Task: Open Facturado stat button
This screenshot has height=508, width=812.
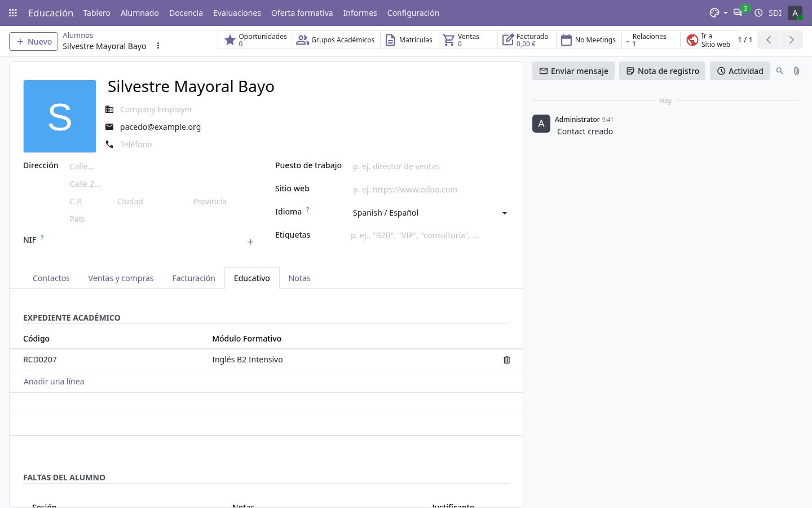Action: pyautogui.click(x=527, y=40)
